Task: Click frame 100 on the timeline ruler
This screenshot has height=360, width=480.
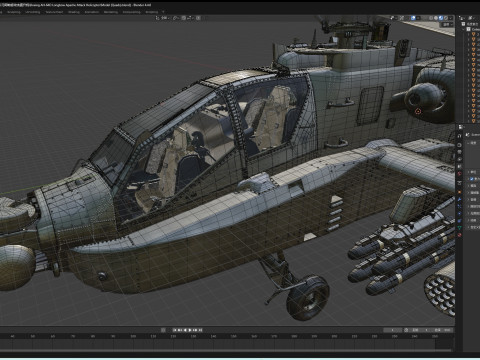Action: tap(133, 337)
